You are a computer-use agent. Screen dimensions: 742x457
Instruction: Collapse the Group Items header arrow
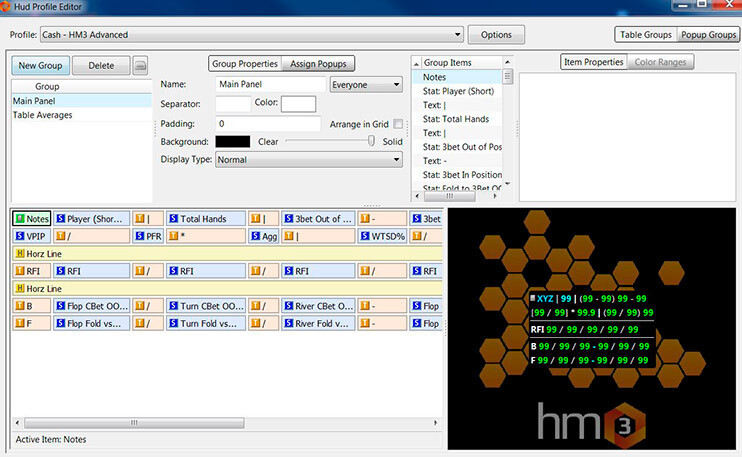(416, 63)
